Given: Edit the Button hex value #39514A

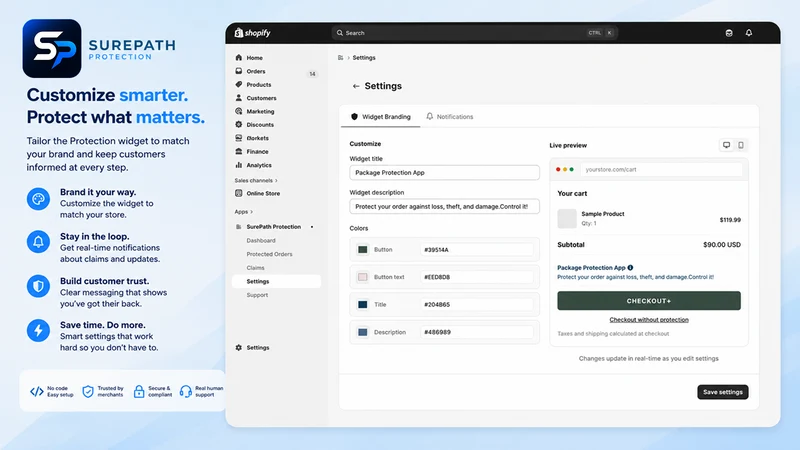Looking at the screenshot, I should [477, 249].
